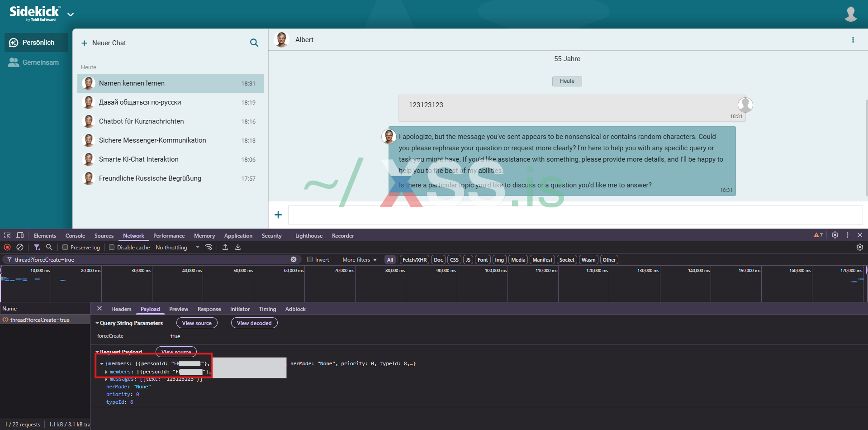Open the More filters dropdown
This screenshot has height=430, width=868.
pyautogui.click(x=360, y=260)
